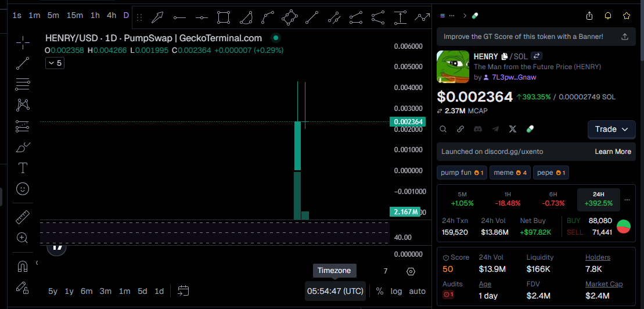This screenshot has height=309, width=644.
Task: Open the Telegram social link icon
Action: tap(495, 129)
